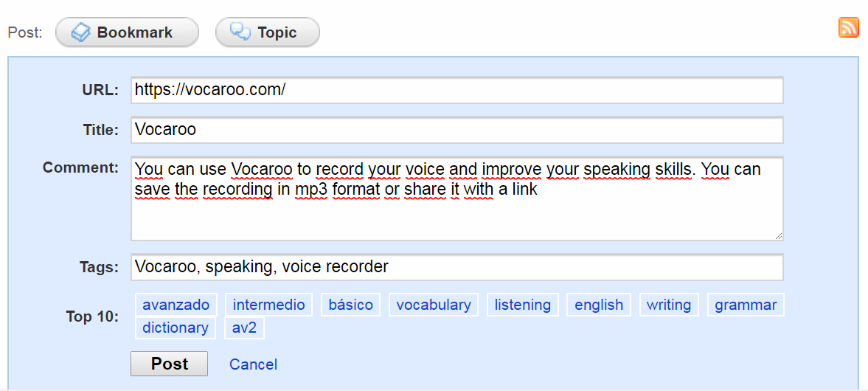Add the 'vocabulary' tag

pos(433,305)
